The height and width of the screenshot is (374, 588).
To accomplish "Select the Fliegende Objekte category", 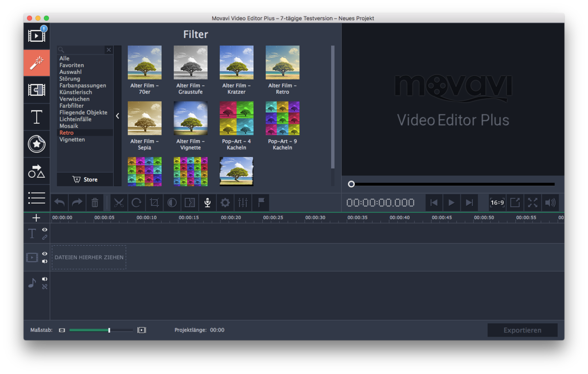I will click(83, 113).
